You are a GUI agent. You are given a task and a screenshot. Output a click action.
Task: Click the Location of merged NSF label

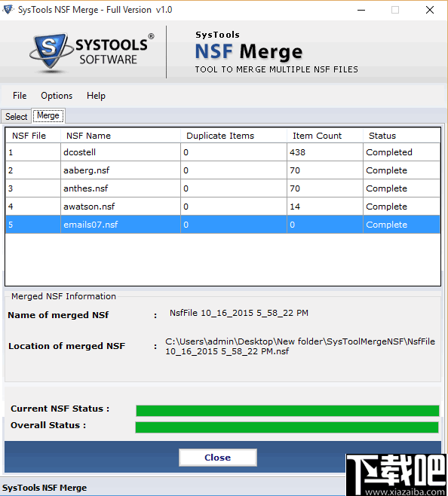pos(67,346)
